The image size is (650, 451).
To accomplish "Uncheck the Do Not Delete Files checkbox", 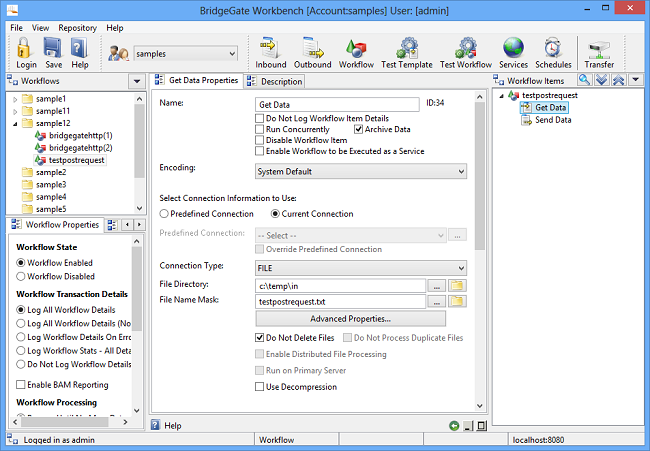I will [260, 338].
